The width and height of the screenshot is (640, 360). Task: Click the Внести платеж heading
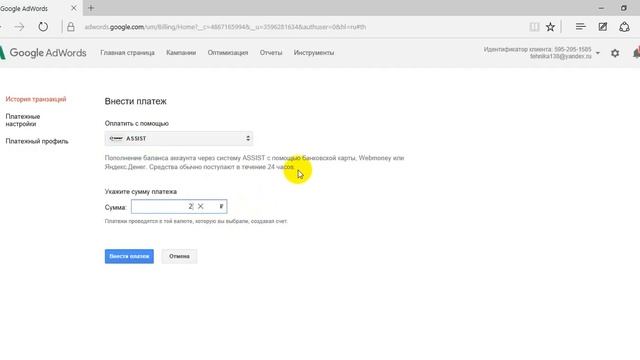click(136, 101)
